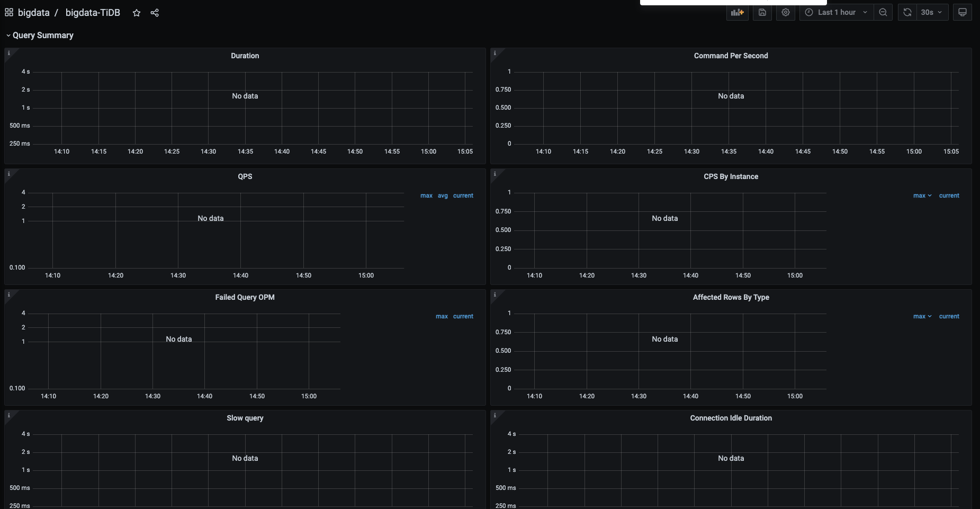Click the Add panel icon

(737, 12)
